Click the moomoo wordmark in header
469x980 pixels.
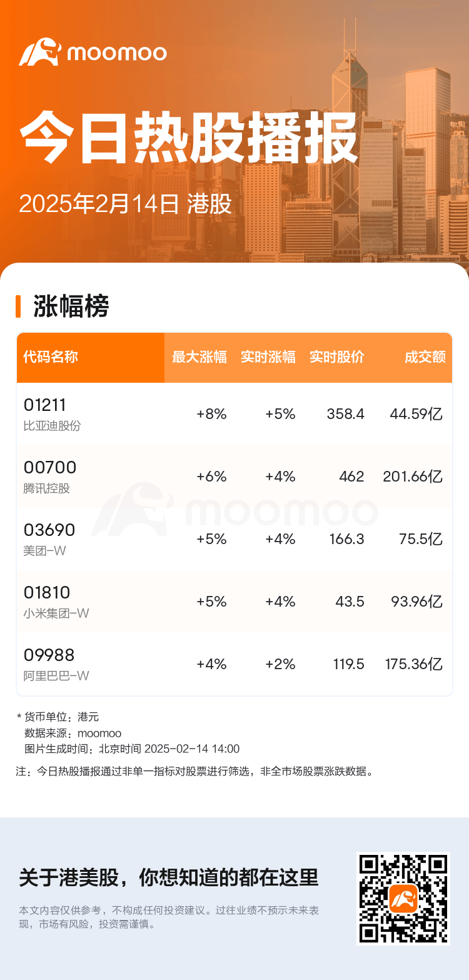pyautogui.click(x=117, y=53)
